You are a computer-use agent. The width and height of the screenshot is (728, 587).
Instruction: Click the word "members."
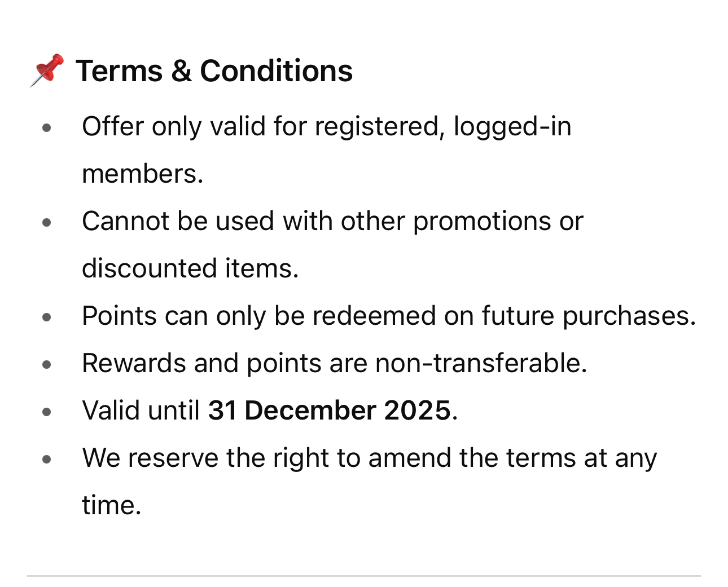143,174
